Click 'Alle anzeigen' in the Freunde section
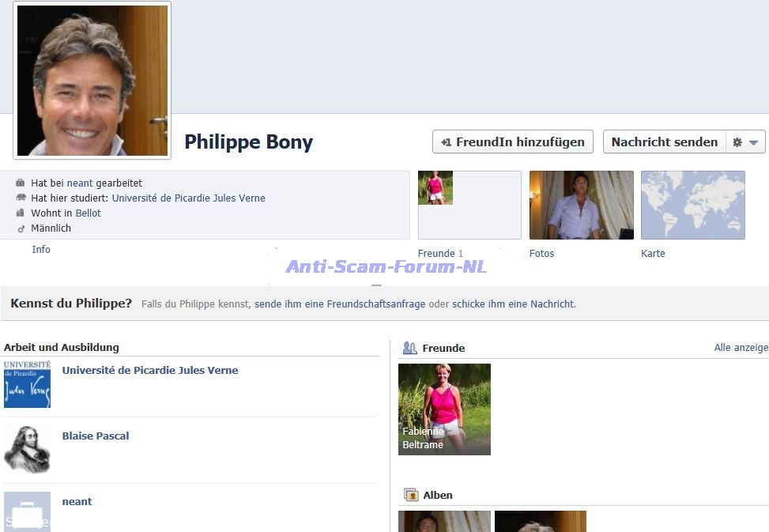 pos(741,348)
